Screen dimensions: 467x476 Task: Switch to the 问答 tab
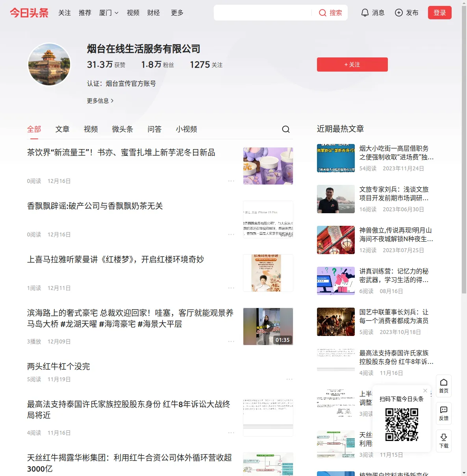pos(154,129)
